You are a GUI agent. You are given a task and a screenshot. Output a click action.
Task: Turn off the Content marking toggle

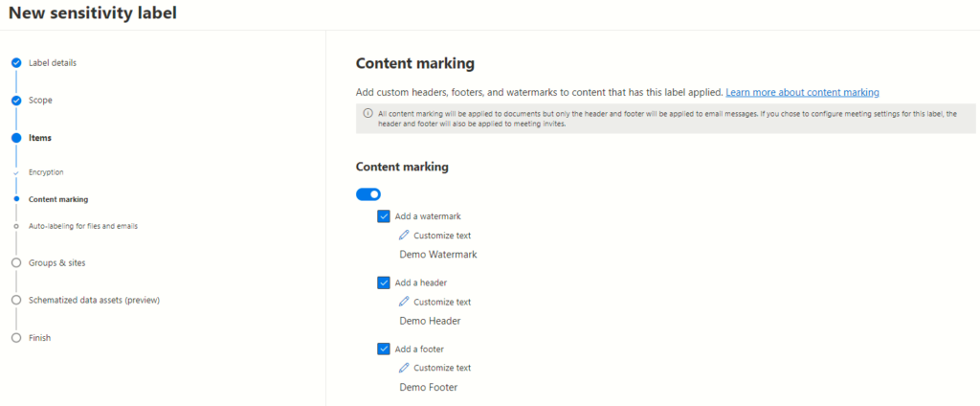pyautogui.click(x=368, y=194)
